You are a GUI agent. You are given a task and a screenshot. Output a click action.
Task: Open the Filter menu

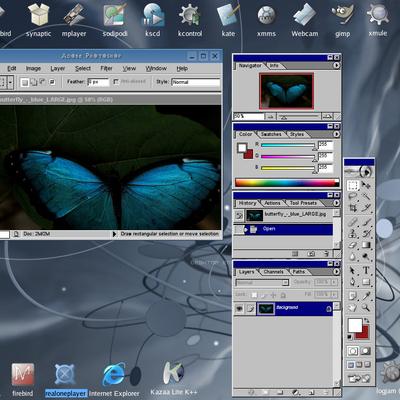106,68
